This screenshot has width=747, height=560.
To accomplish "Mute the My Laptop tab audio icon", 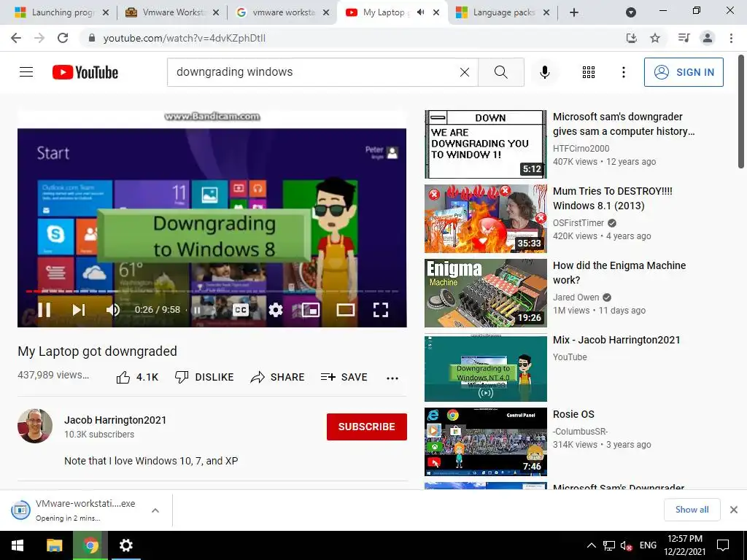I will [x=420, y=12].
